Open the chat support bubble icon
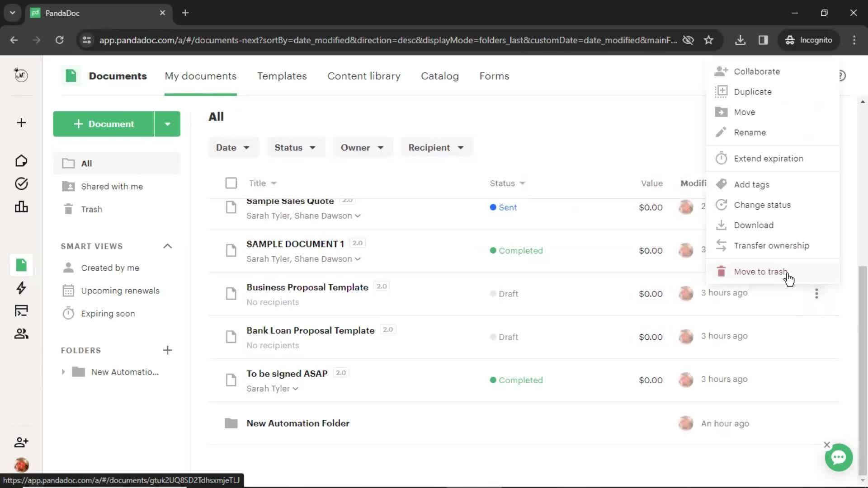 (839, 457)
